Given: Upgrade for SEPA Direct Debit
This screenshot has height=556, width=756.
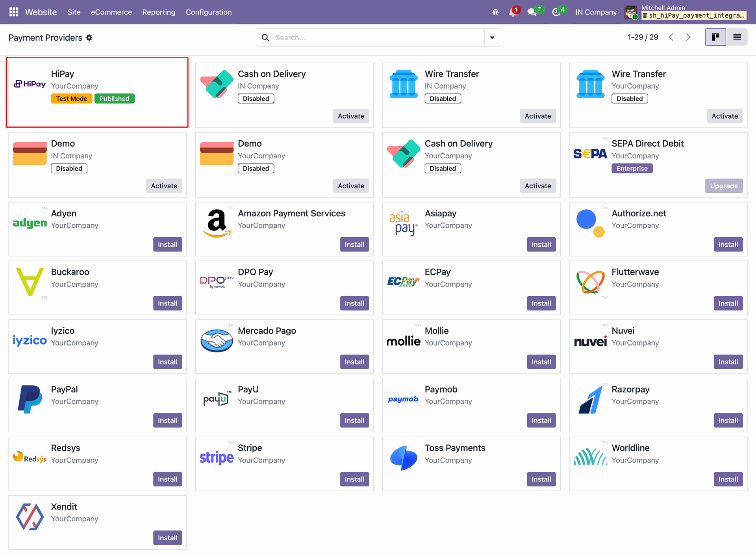Looking at the screenshot, I should point(724,186).
